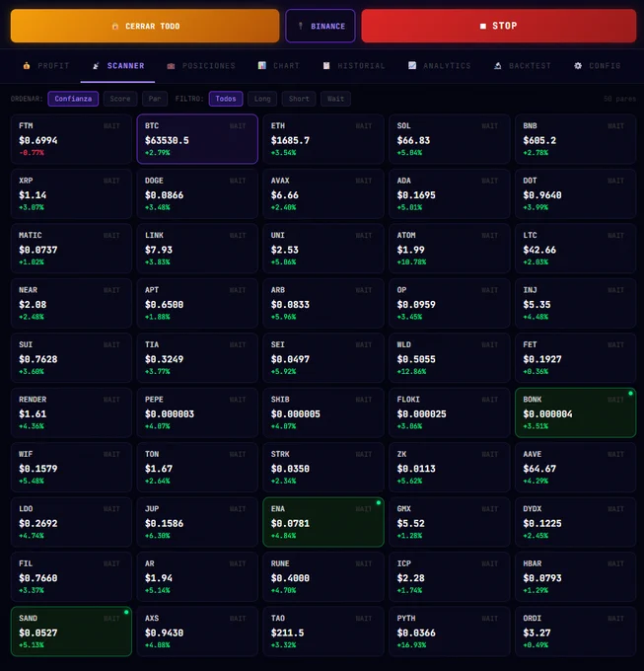This screenshot has width=644, height=671.
Task: Click the LTC price $42.66
Action: tap(539, 250)
